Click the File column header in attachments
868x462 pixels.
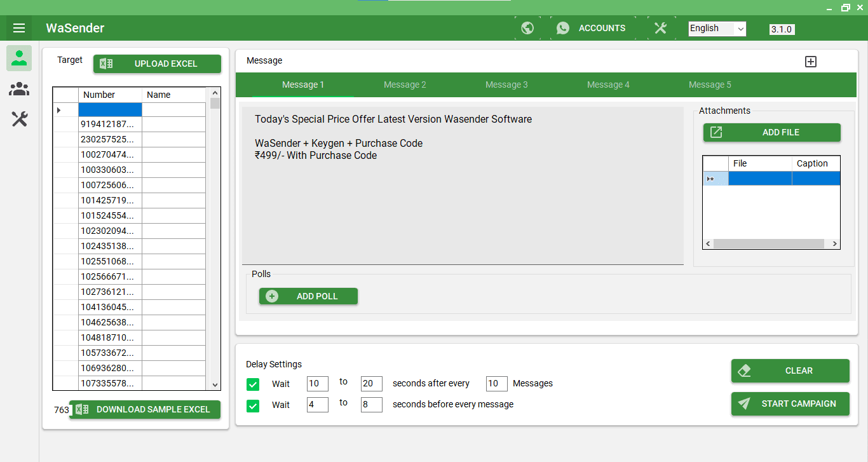[x=760, y=163]
